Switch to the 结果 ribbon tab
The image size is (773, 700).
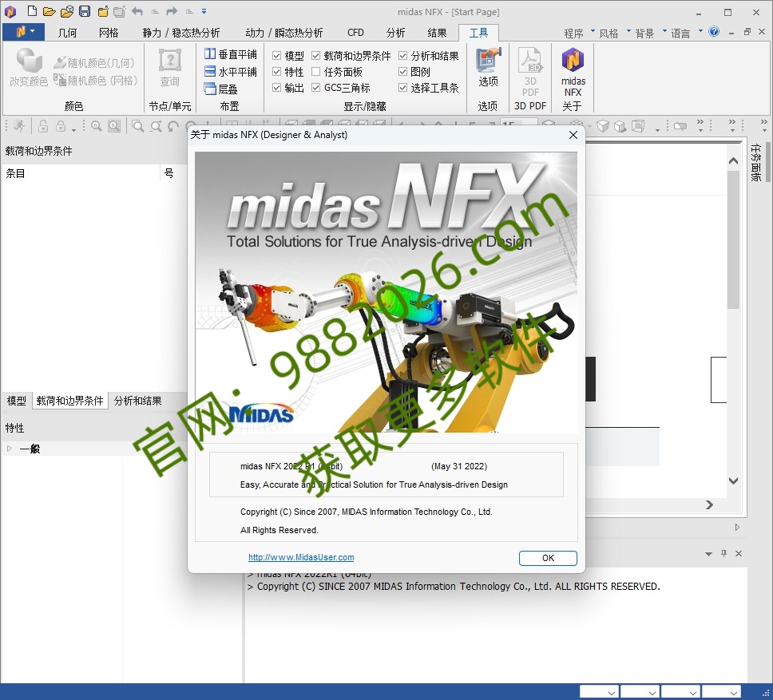point(437,33)
